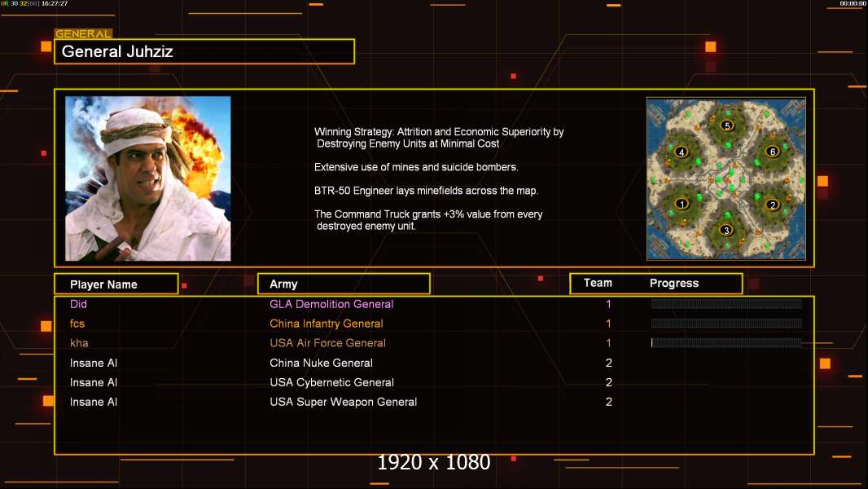This screenshot has width=868, height=489.
Task: Click Insane AI in USA Super Weapon row
Action: click(x=94, y=402)
